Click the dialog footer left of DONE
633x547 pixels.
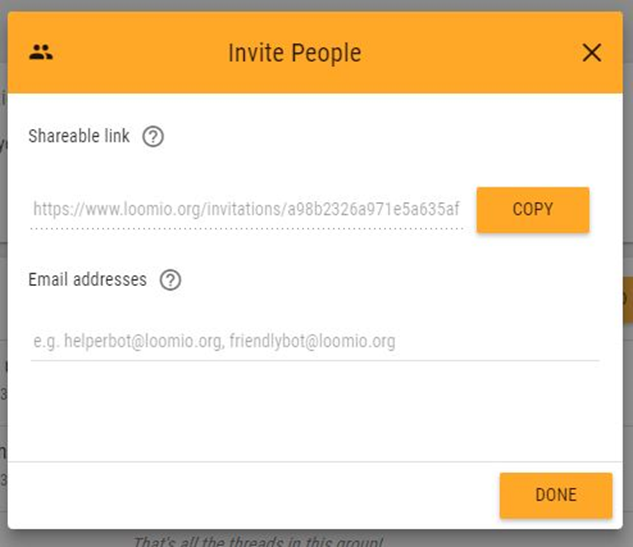250,495
